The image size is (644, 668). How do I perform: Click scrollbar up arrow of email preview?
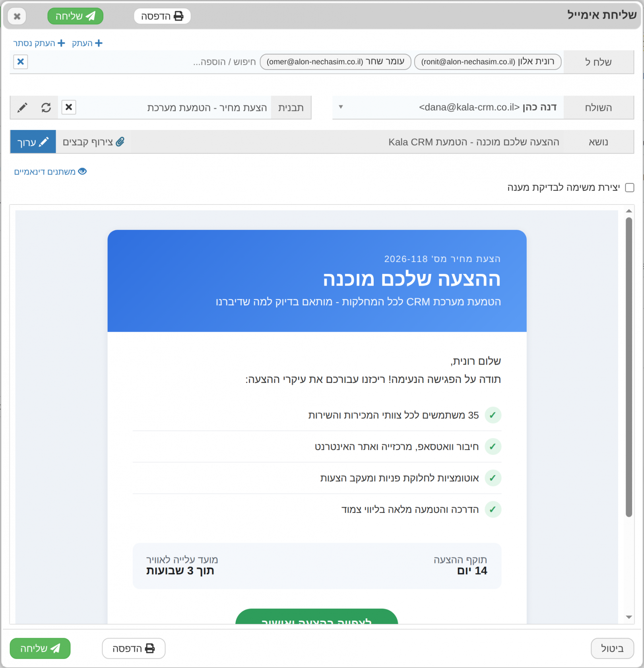(x=629, y=211)
